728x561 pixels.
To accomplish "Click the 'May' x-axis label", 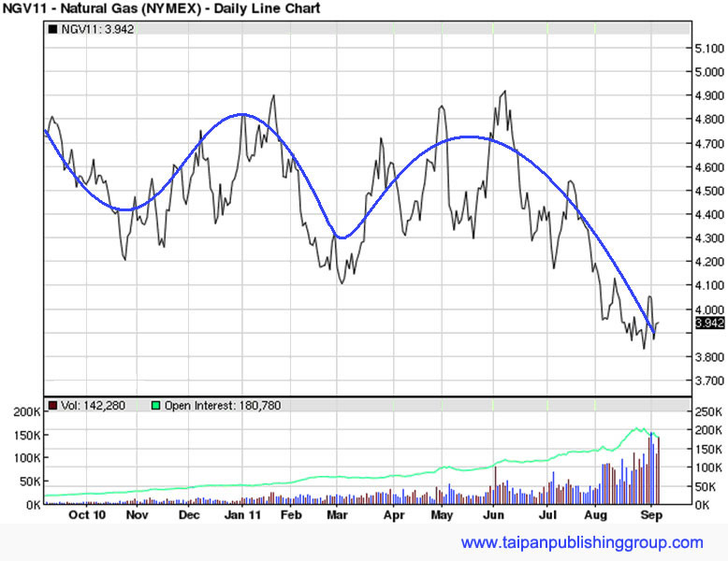I will coord(442,515).
